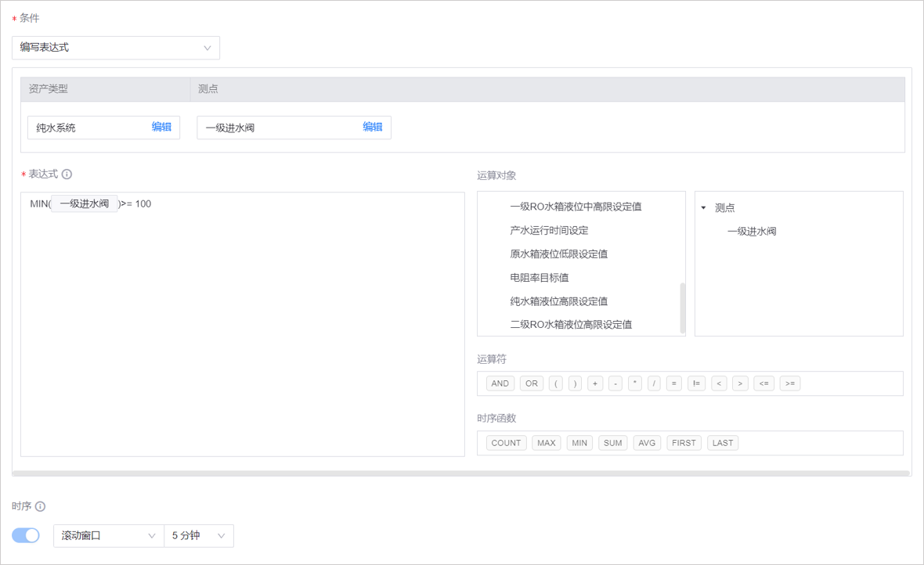The width and height of the screenshot is (924, 565).
Task: Select 电阻率目标值 in the operand list
Action: tap(539, 278)
